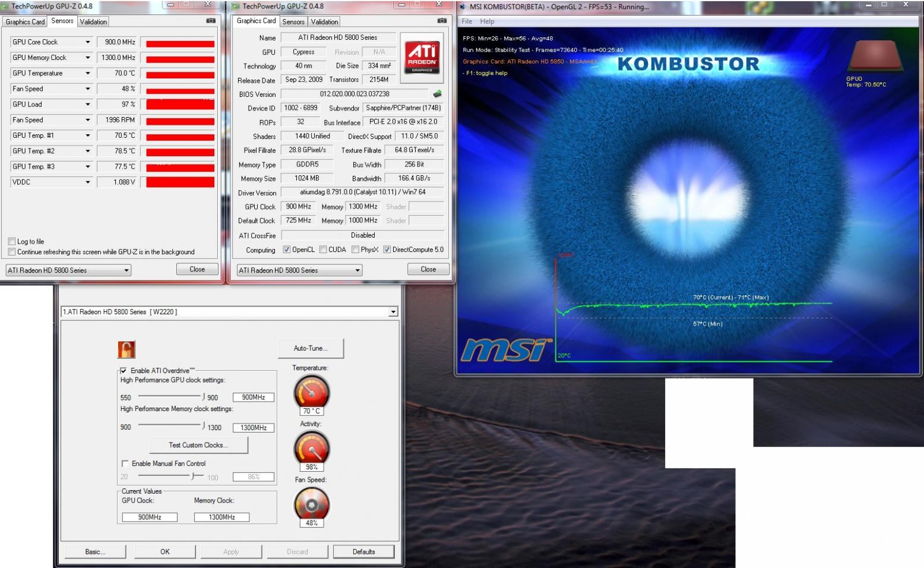
Task: Click the 900MHz GPU clock settings field
Action: 254,397
